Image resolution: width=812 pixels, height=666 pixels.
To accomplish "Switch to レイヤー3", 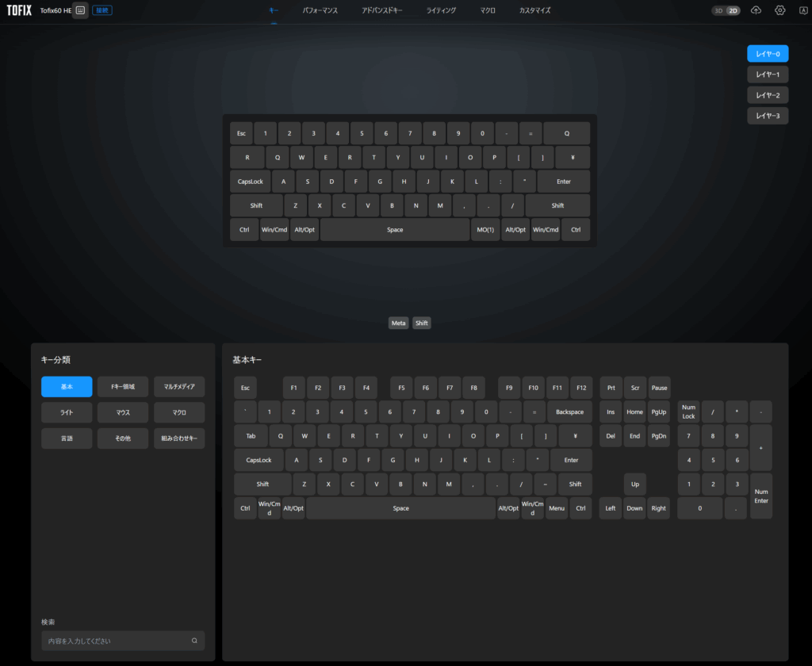I will (768, 116).
